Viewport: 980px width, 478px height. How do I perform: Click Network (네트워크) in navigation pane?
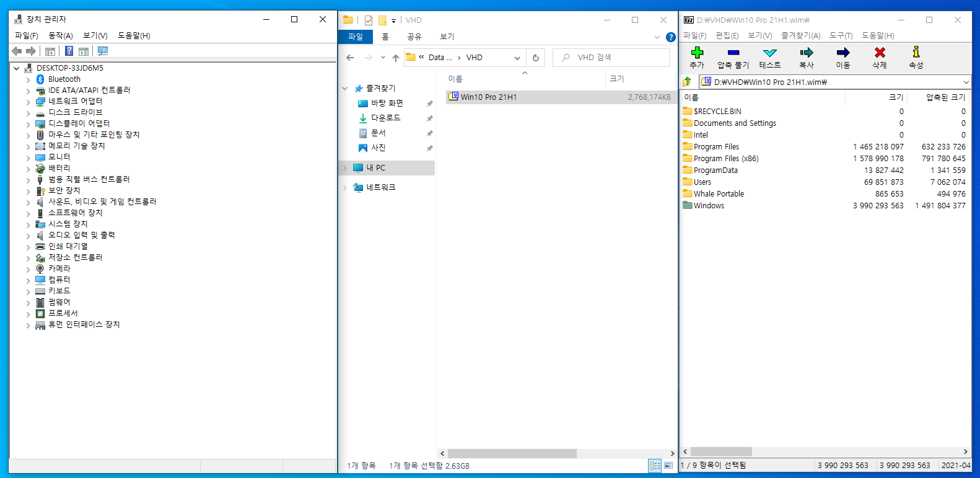coord(380,187)
